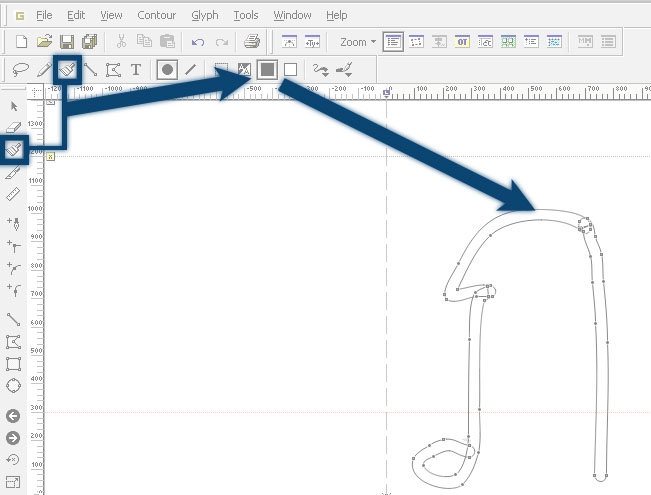Toggle the round brush shape button
Viewport: 651px width, 495px height.
coord(167,69)
